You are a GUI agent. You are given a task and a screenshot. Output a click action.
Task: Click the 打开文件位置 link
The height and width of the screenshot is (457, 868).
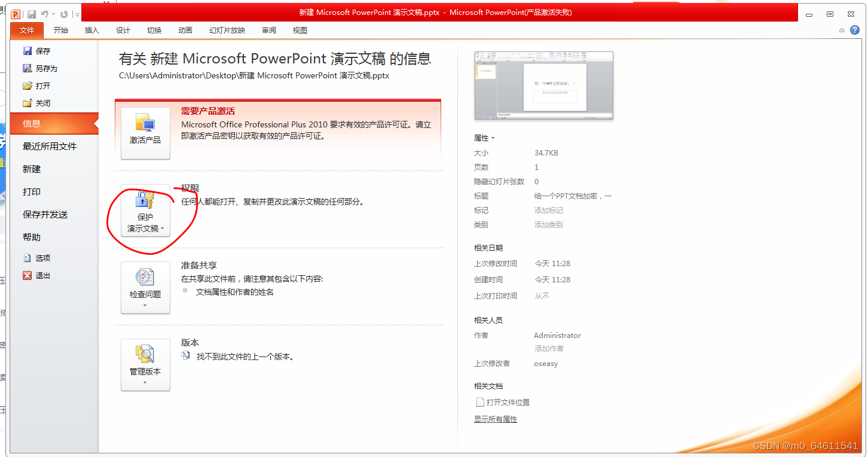click(508, 403)
